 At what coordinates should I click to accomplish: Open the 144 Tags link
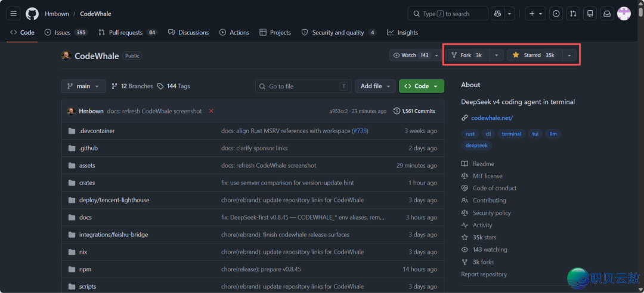pyautogui.click(x=174, y=87)
